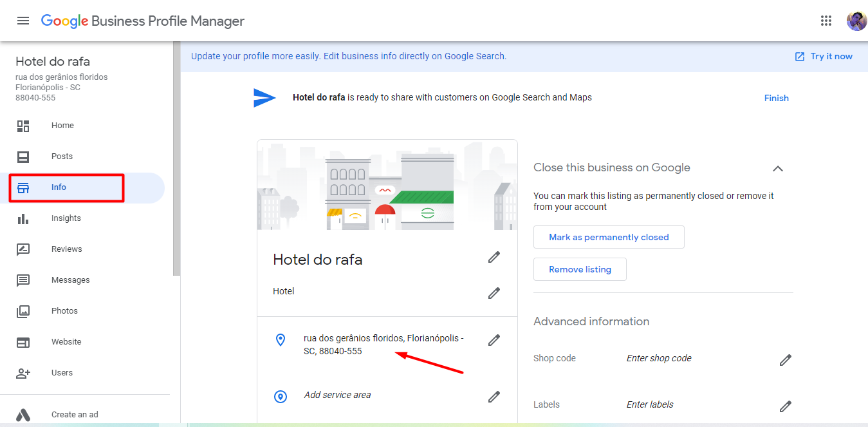Click the Add service area text
868x427 pixels.
(x=337, y=395)
